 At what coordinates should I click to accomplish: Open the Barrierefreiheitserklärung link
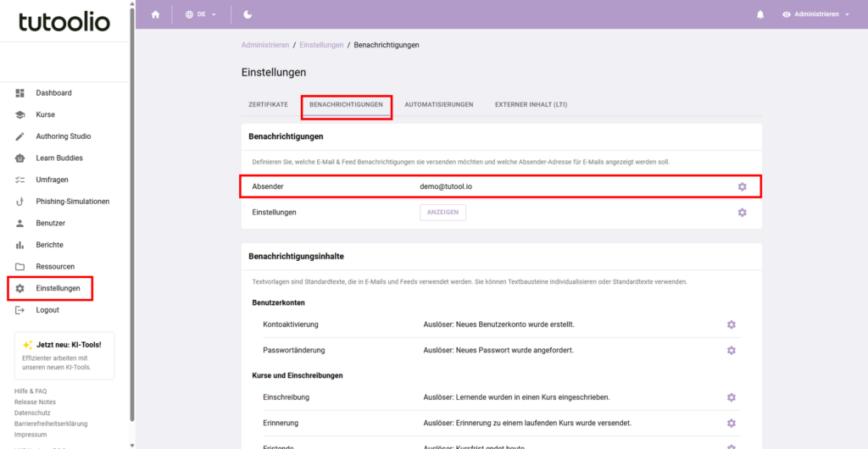click(x=51, y=424)
